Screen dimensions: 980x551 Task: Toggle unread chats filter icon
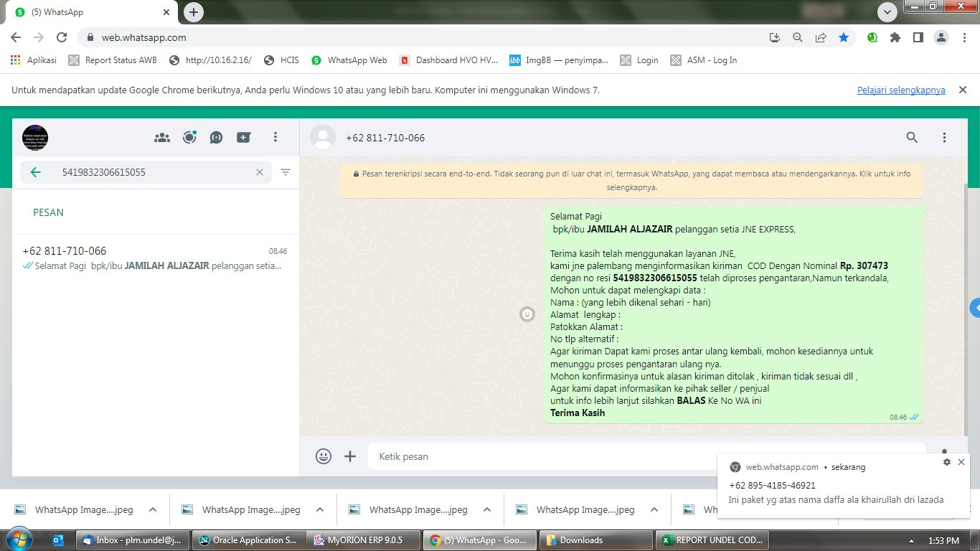286,172
